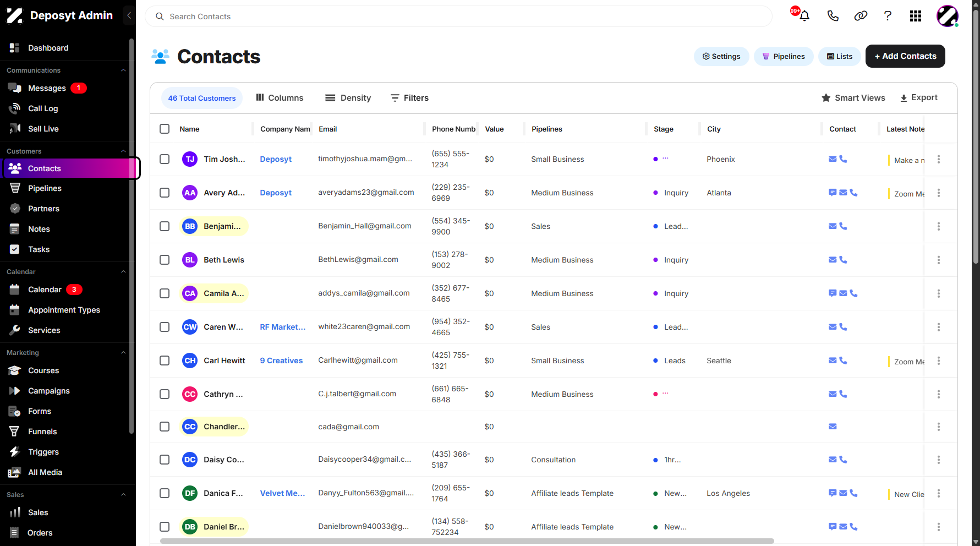Check the box for Cathryn row

point(165,394)
